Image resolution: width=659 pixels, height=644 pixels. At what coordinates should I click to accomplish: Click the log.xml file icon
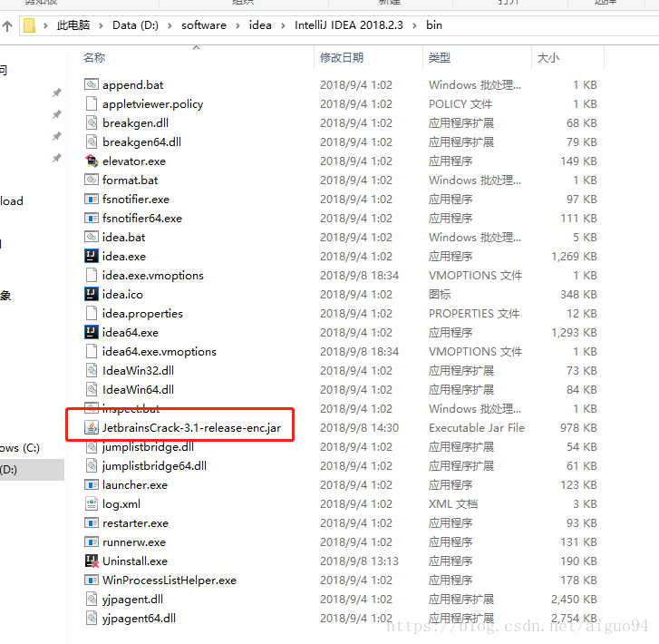tap(92, 503)
